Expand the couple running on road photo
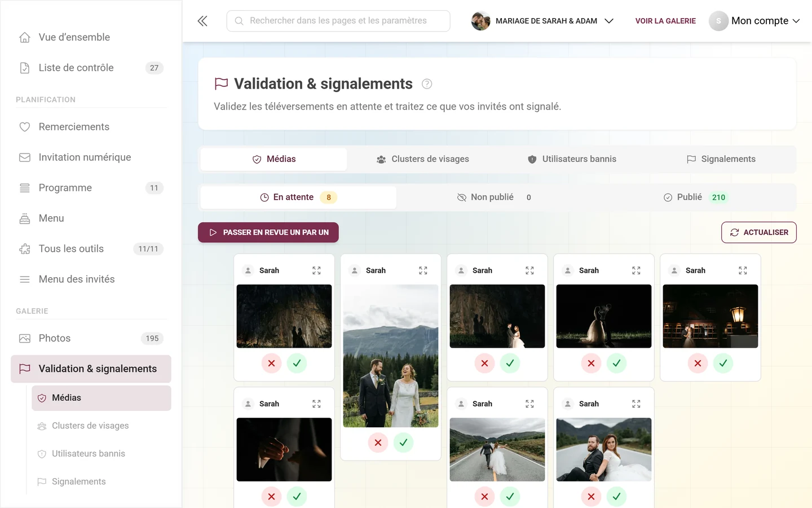812x508 pixels. point(529,404)
